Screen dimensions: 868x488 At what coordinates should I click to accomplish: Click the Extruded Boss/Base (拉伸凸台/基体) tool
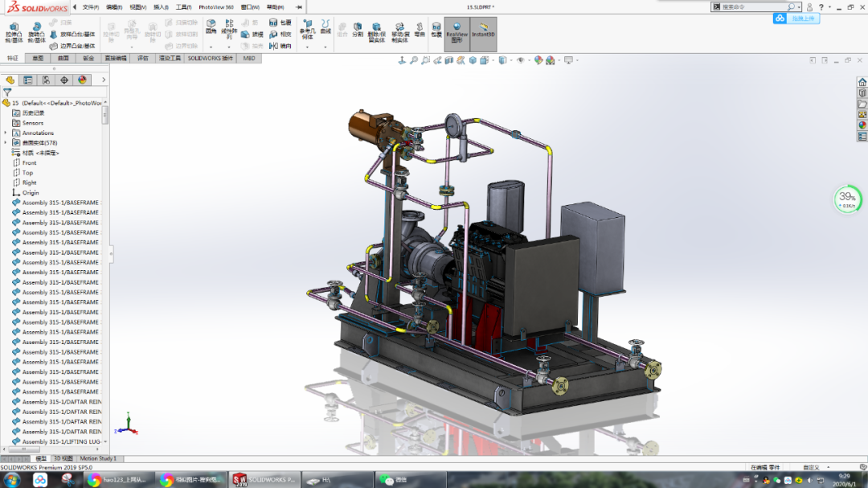coord(14,31)
